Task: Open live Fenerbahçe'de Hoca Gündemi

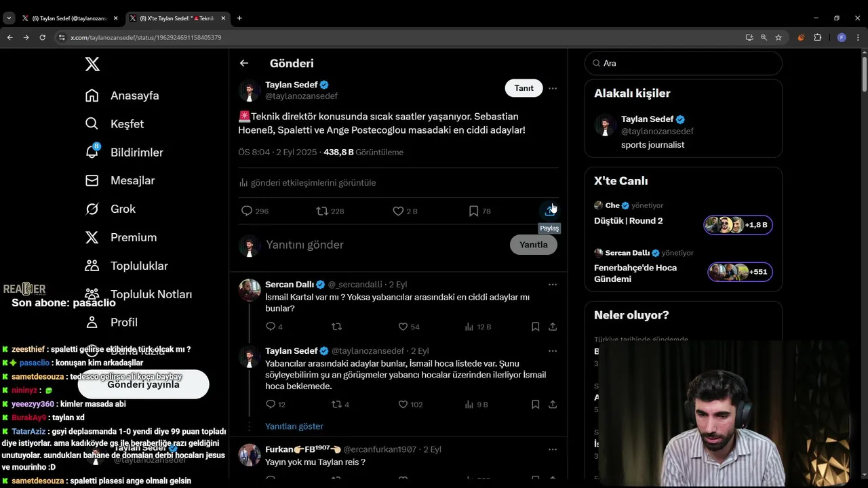Action: [635, 273]
